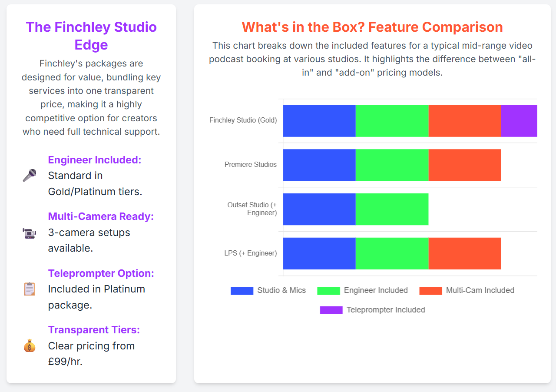Click the green engineer bar for Outset Studio
This screenshot has width=556, height=392.
point(392,209)
